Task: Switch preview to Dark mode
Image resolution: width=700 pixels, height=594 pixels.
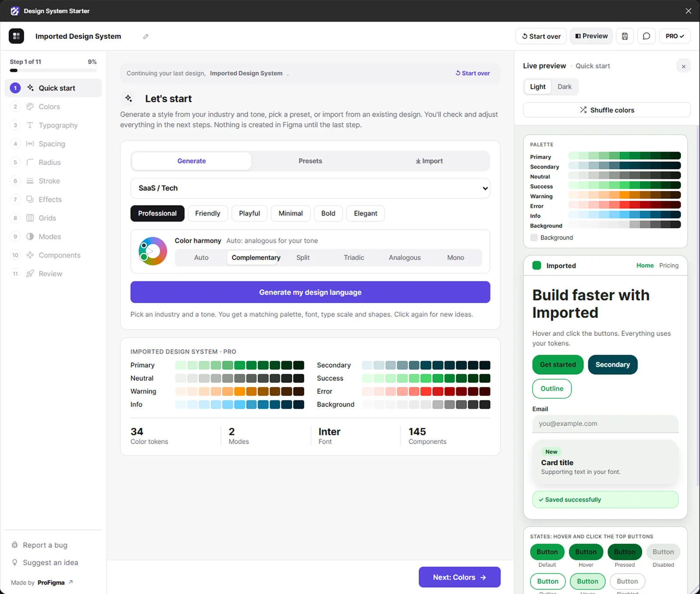Action: (x=564, y=87)
